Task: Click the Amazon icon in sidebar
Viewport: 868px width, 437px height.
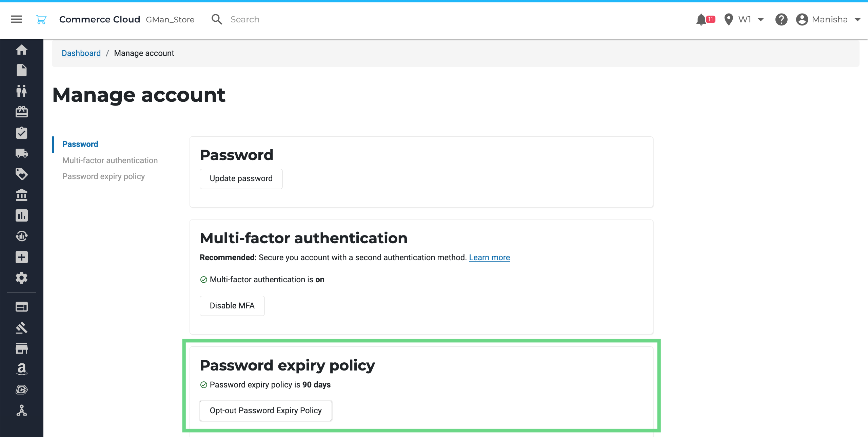Action: click(x=21, y=369)
